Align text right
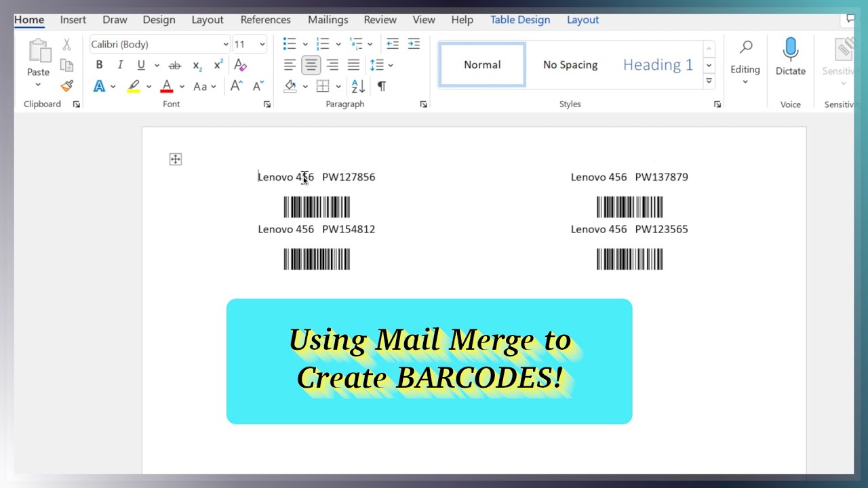Screen dimensions: 868x488 332,65
